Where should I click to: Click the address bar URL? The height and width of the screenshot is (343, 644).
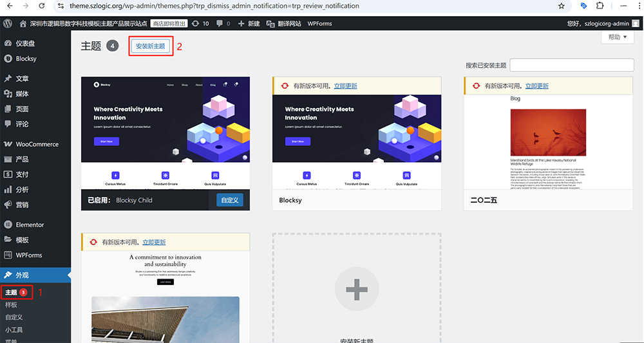tap(214, 6)
